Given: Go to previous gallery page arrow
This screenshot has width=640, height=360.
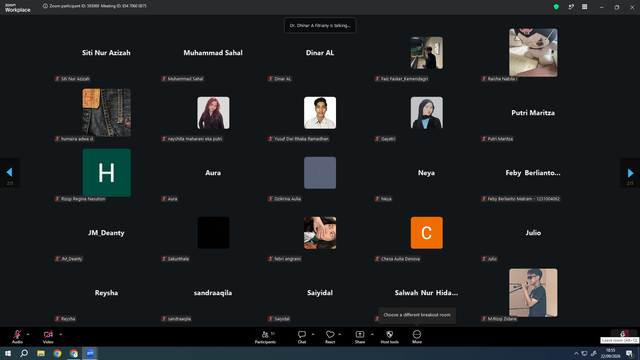Looking at the screenshot, I should coord(9,173).
